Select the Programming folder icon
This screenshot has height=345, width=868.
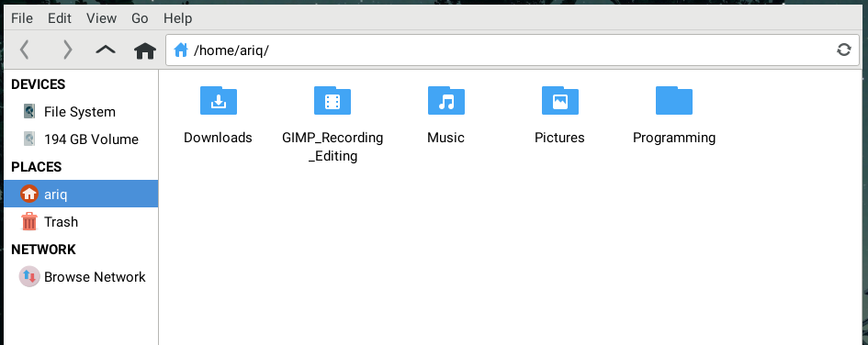674,100
